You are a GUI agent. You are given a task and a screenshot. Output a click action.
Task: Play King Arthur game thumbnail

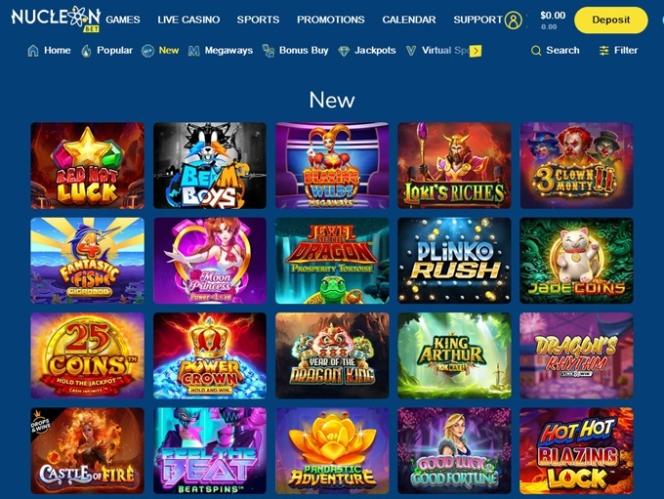454,356
